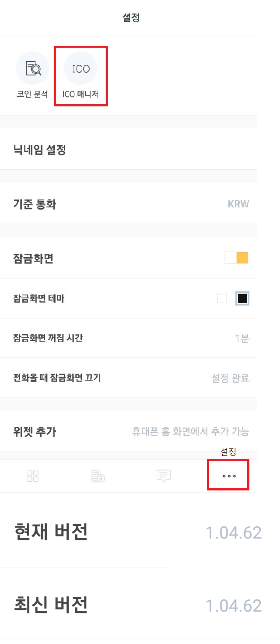Open the 위젯 추가 row
The width and height of the screenshot is (280, 644).
pyautogui.click(x=35, y=432)
